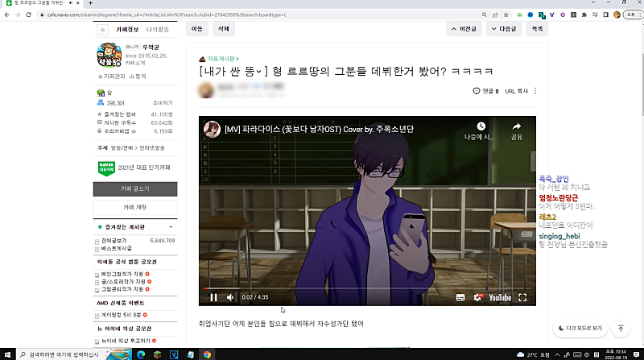Viewport: 644px width, 360px height.
Task: Click the Watch Later clock icon
Action: point(481,126)
